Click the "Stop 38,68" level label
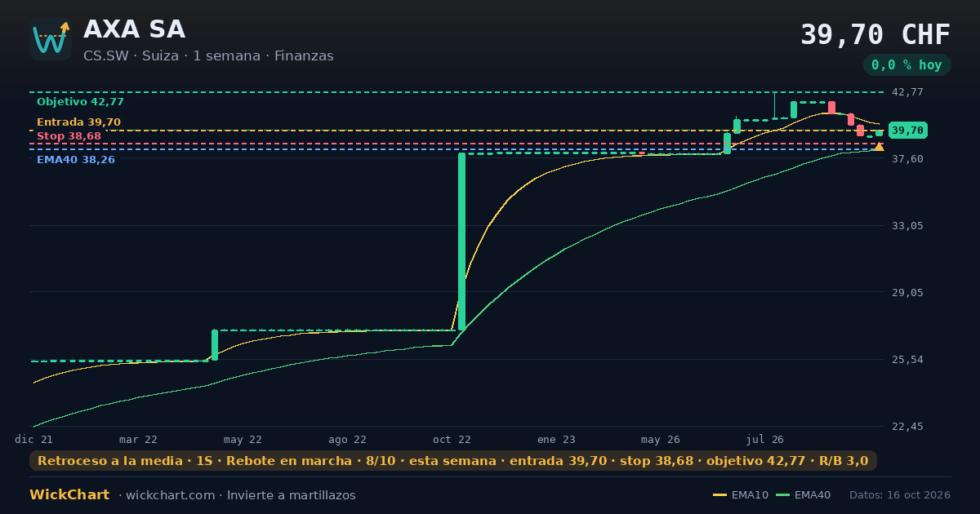The width and height of the screenshot is (980, 514). pos(69,136)
